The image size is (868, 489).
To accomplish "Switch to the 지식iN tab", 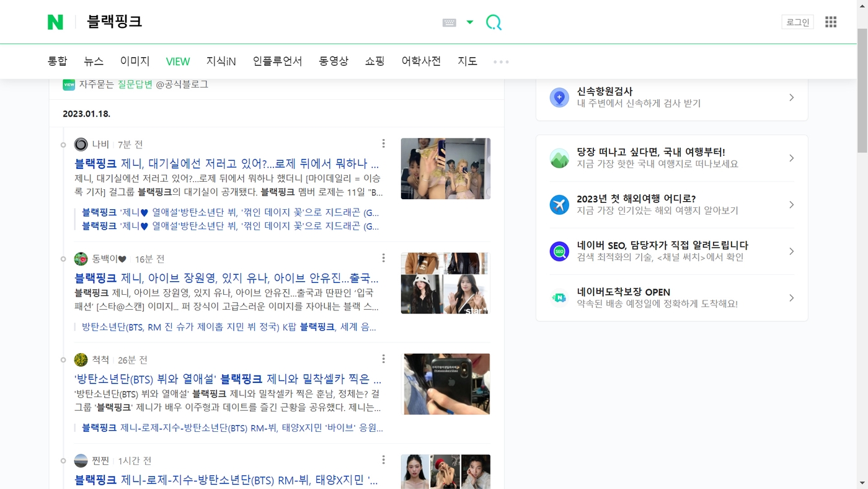I will tap(221, 61).
